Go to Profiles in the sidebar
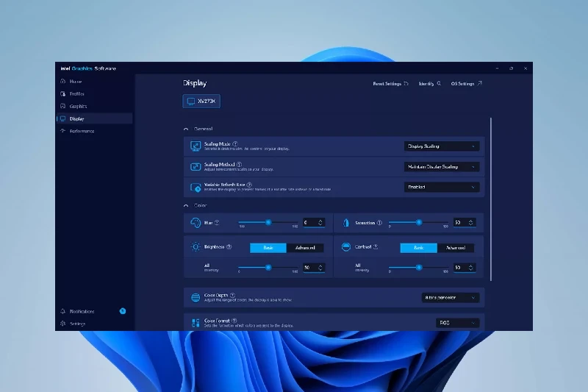Screen dimensions: 588x392 click(76, 94)
